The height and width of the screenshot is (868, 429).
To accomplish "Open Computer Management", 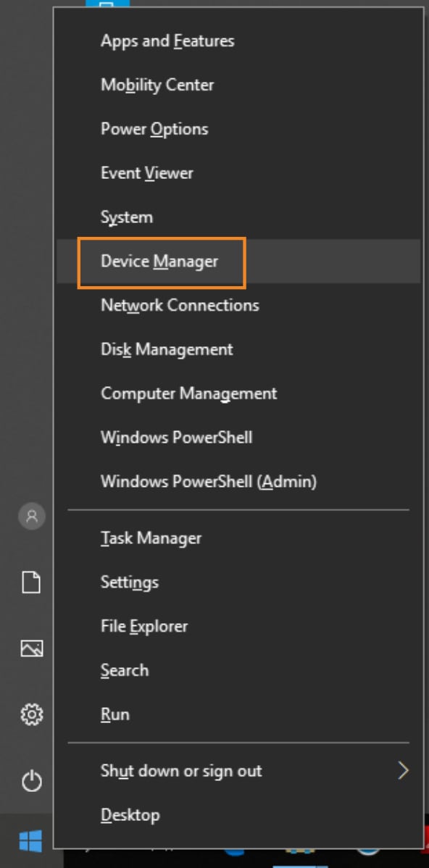I will [x=238, y=393].
